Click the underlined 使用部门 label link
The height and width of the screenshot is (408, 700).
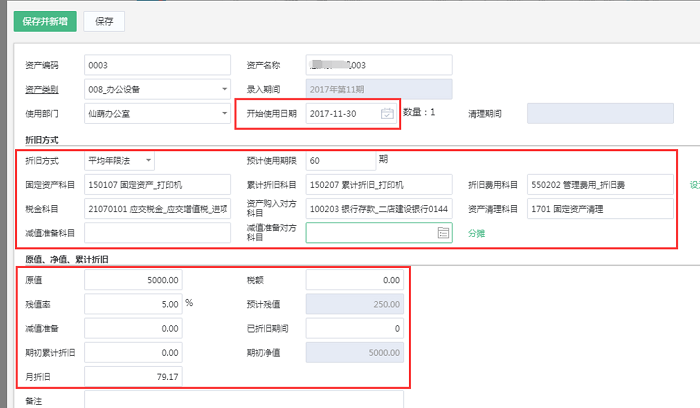point(42,114)
